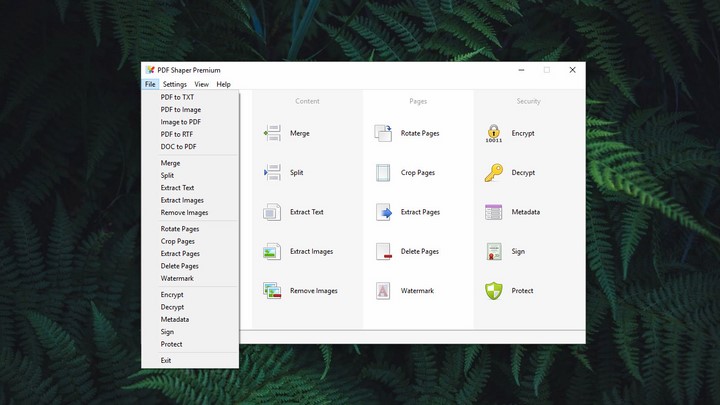Click the Crop Pages icon

point(383,173)
